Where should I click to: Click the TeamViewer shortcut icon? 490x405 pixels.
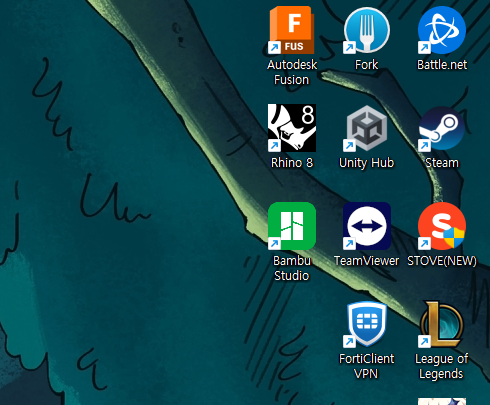[x=367, y=226]
